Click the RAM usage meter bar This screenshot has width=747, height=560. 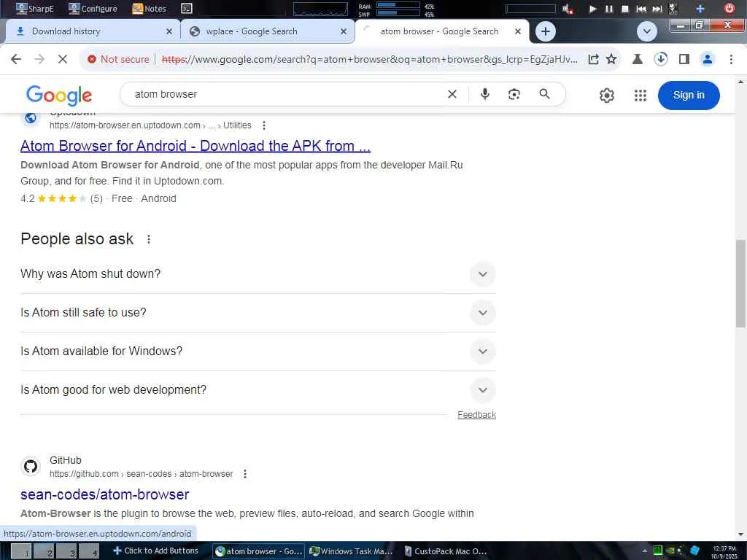pyautogui.click(x=398, y=5)
